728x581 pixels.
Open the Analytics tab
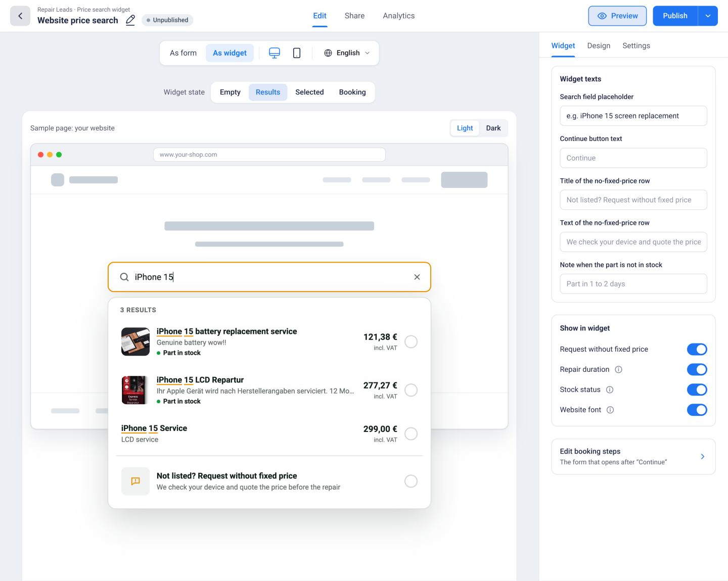click(x=399, y=16)
